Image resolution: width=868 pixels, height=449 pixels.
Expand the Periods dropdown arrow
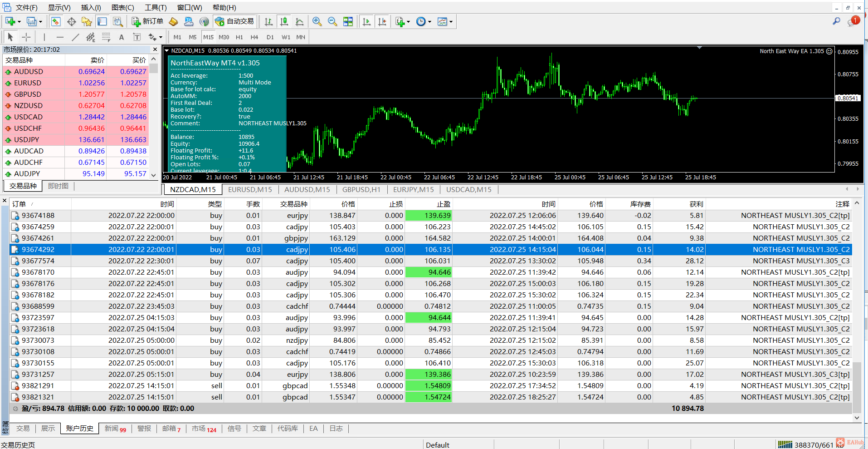429,22
